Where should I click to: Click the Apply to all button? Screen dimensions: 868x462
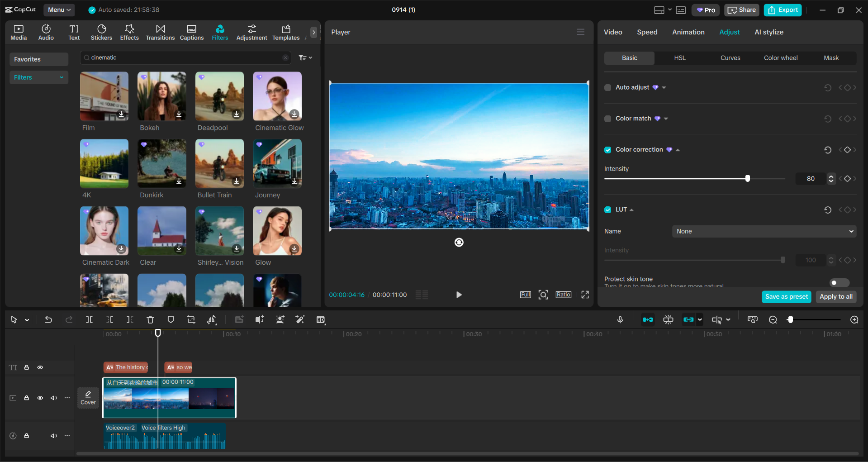click(x=835, y=297)
